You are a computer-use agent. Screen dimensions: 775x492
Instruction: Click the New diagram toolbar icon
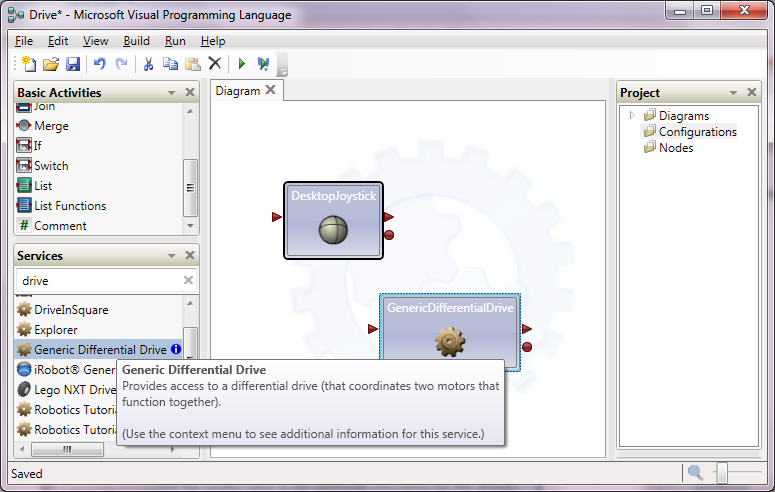[x=29, y=64]
